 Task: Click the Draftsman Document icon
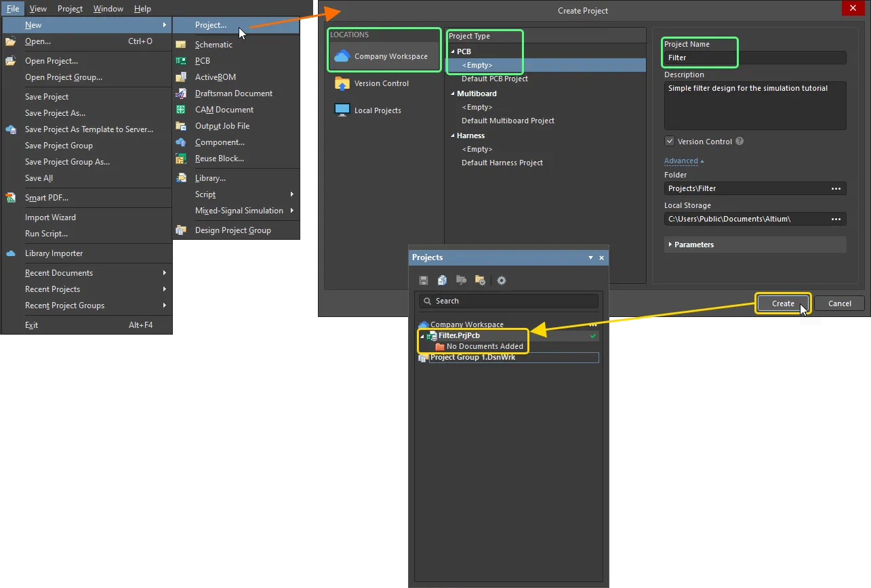coord(181,93)
